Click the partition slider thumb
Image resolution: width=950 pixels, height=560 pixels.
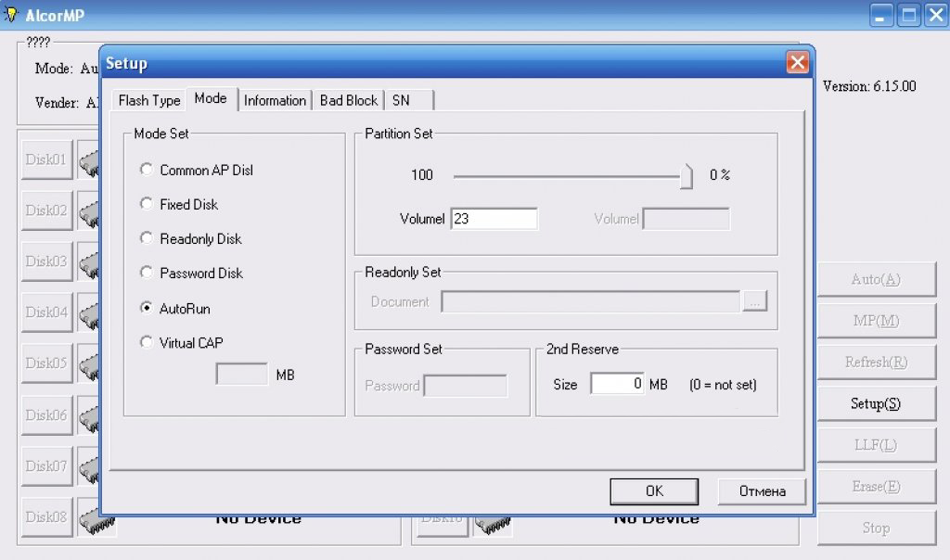(686, 177)
